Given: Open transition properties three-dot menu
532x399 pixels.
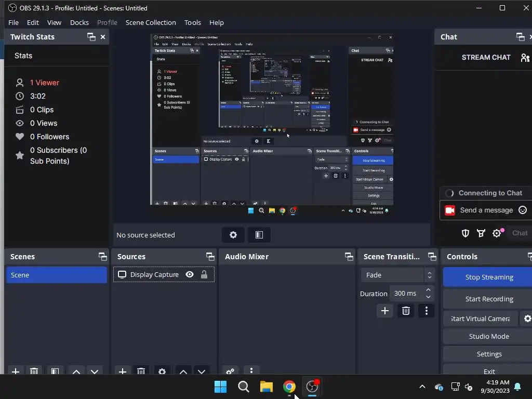Looking at the screenshot, I should [x=427, y=311].
